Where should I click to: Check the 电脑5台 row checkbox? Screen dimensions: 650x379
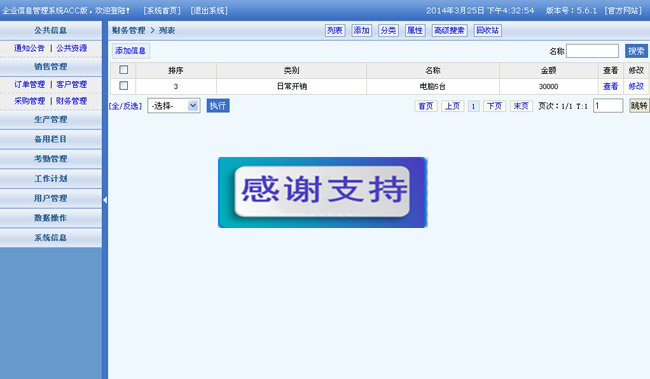[x=124, y=85]
